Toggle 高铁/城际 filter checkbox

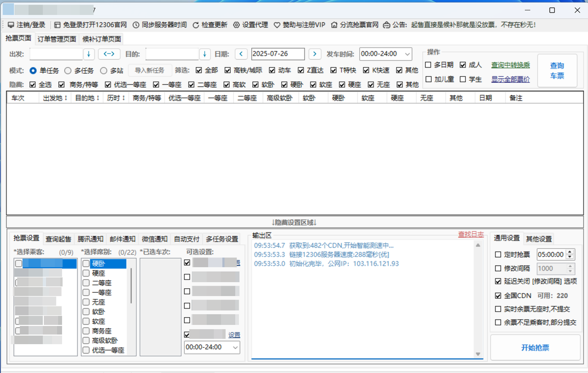228,70
